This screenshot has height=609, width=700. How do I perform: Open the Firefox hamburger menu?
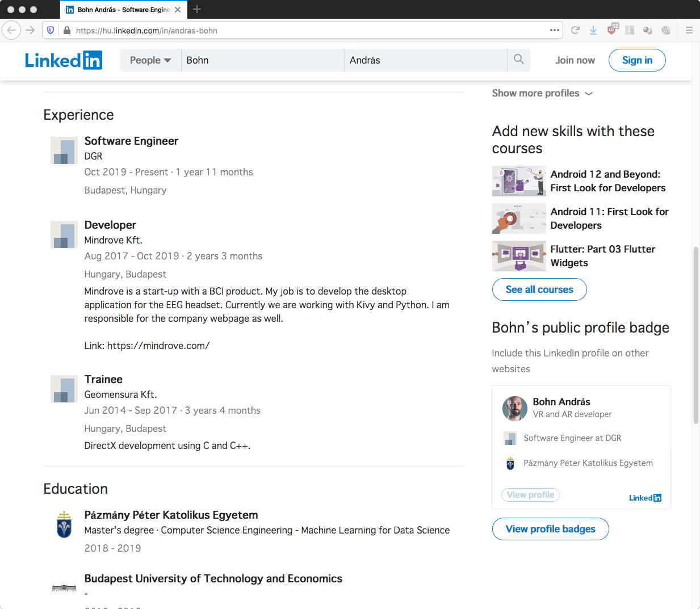(689, 30)
